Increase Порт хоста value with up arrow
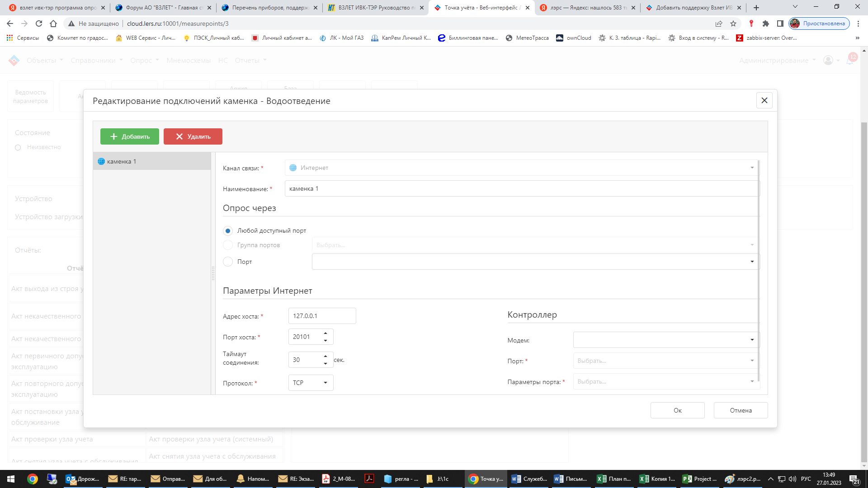 (325, 333)
